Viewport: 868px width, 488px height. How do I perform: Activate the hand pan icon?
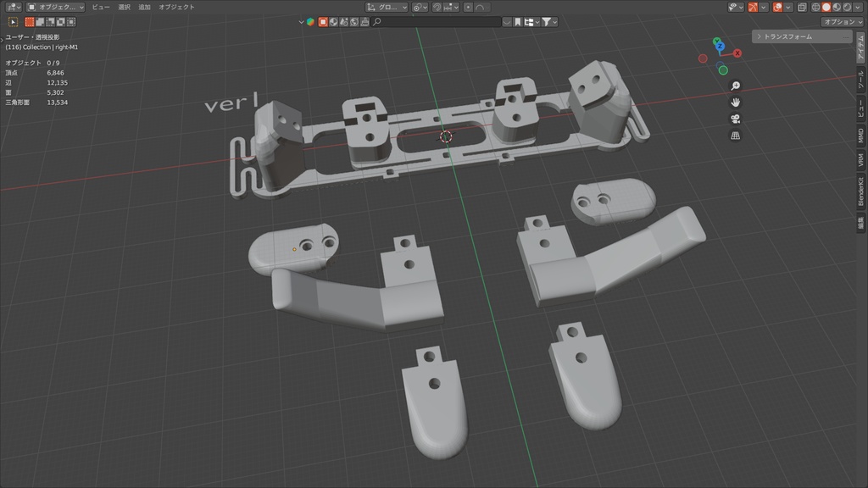point(736,103)
